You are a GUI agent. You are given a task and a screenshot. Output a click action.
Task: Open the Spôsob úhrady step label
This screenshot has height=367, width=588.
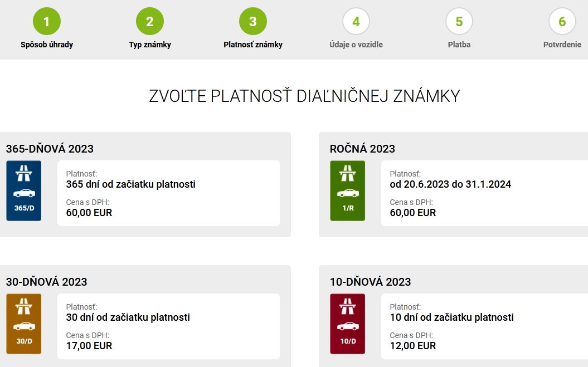47,45
